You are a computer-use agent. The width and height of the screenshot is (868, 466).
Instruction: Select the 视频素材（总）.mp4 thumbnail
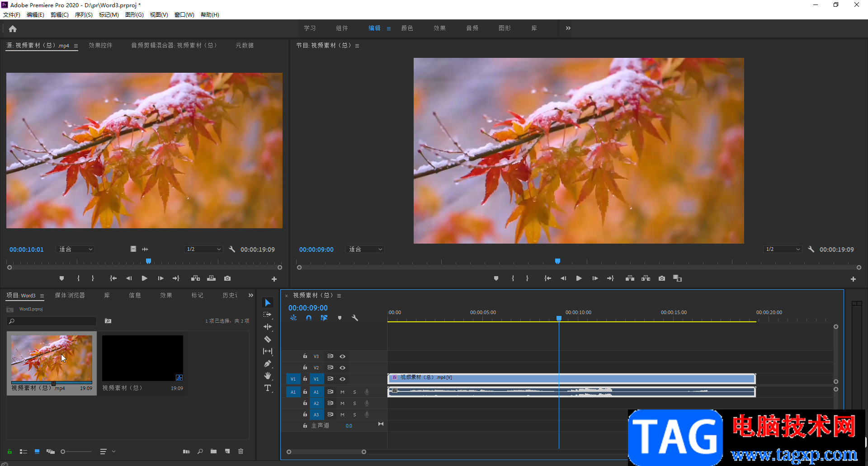tap(52, 358)
